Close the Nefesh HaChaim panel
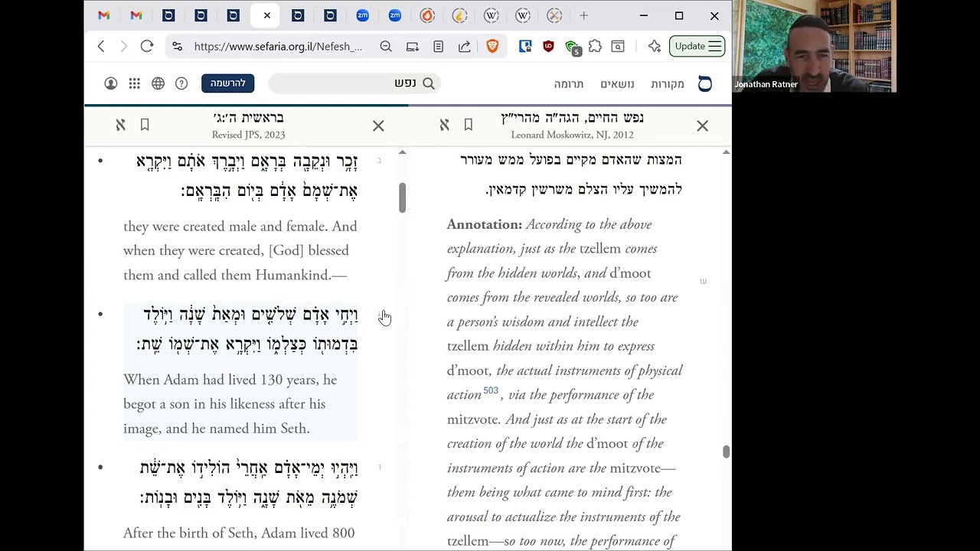Screen dimensions: 980x551 tap(702, 126)
